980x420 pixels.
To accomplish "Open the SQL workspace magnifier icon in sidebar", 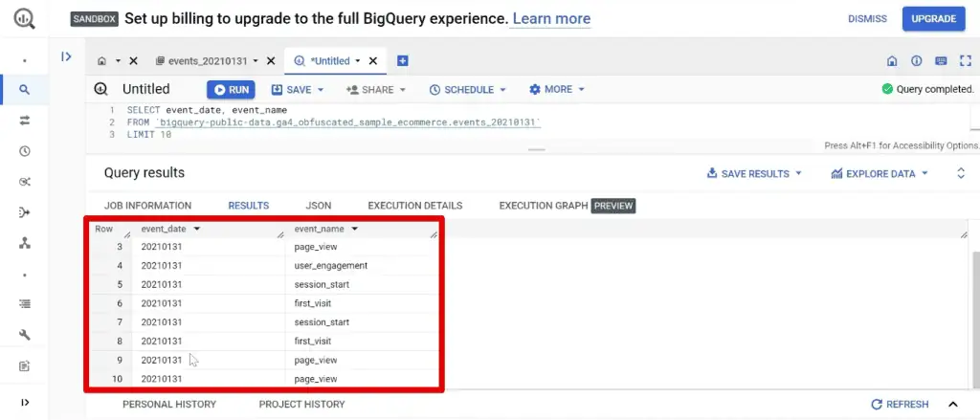I will coord(24,89).
